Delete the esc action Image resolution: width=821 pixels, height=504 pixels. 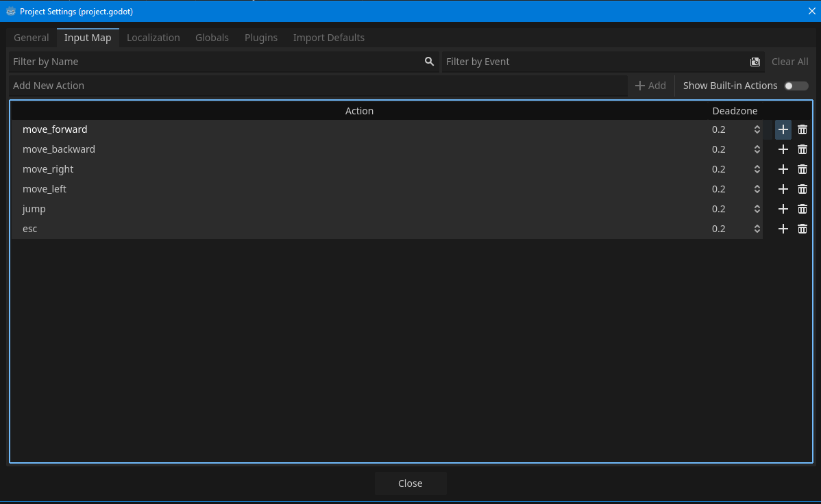pyautogui.click(x=802, y=229)
